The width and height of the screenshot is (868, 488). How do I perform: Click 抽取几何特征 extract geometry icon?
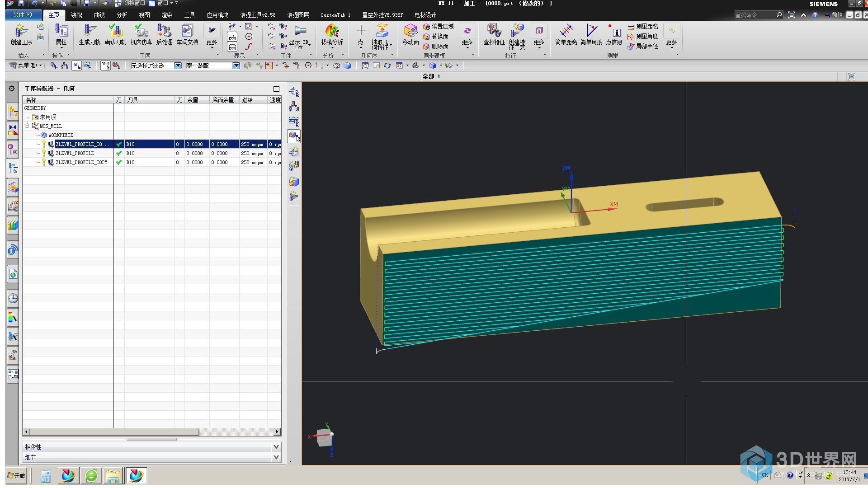[x=382, y=36]
